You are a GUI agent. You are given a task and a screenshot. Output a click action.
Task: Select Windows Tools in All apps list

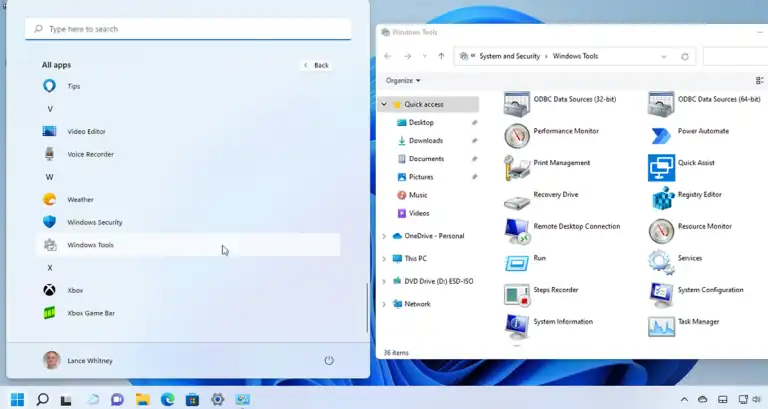point(189,245)
